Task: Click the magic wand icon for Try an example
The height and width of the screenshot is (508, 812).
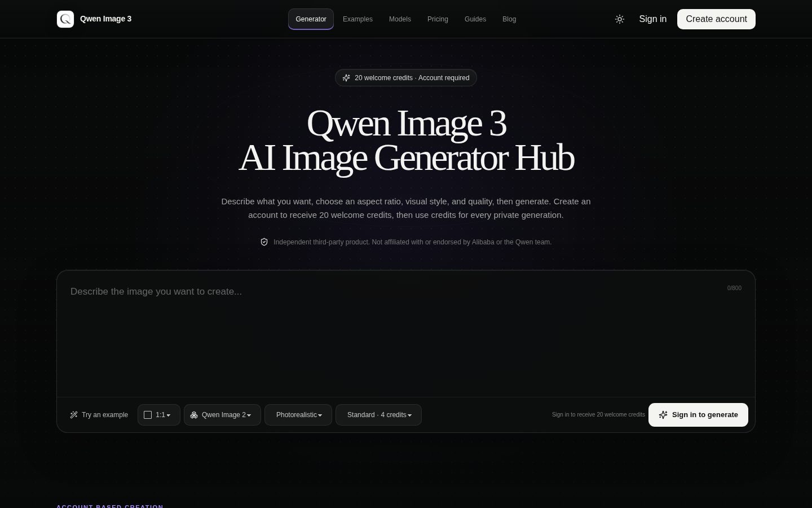Action: (74, 415)
